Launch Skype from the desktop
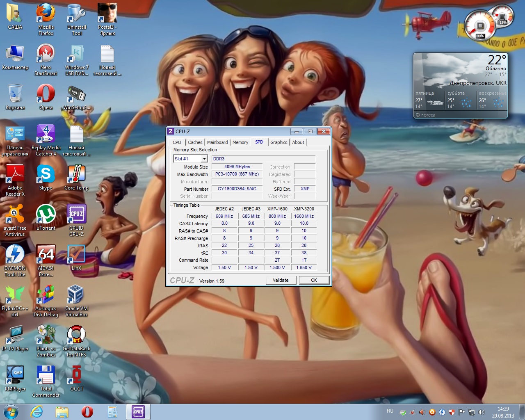525x420 pixels. pyautogui.click(x=46, y=177)
